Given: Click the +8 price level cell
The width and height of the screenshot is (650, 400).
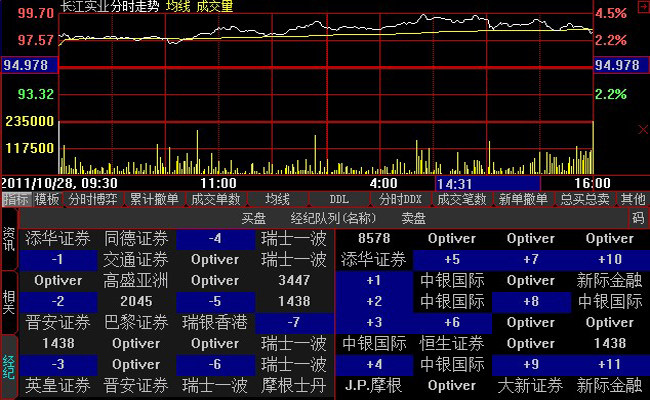Looking at the screenshot, I should click(531, 302).
